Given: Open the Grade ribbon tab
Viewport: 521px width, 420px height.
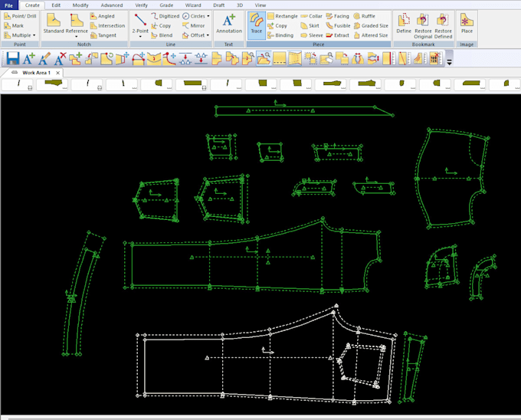Looking at the screenshot, I should coord(166,5).
